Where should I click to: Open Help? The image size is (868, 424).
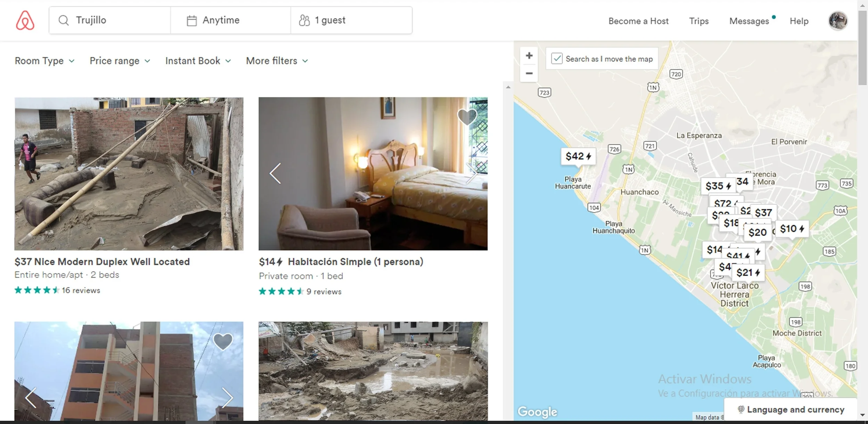pos(799,21)
